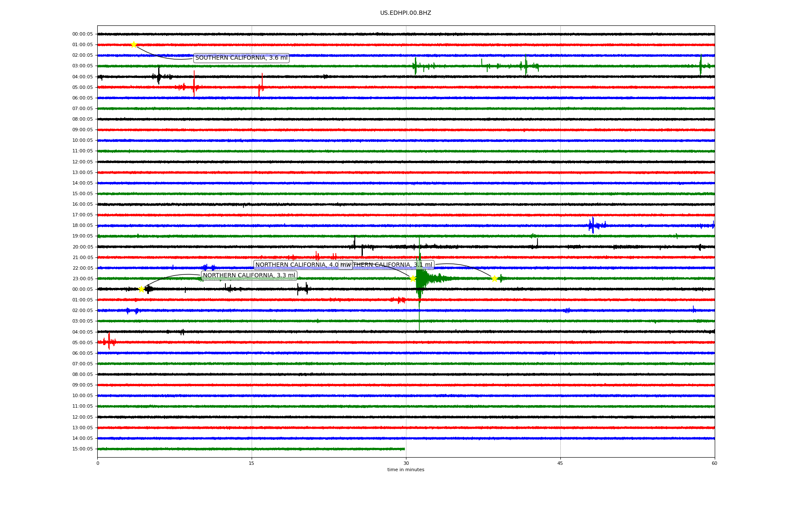This screenshot has height=508, width=812.
Task: Click the US.EDHPI.00.BHZ plot title
Action: point(406,13)
